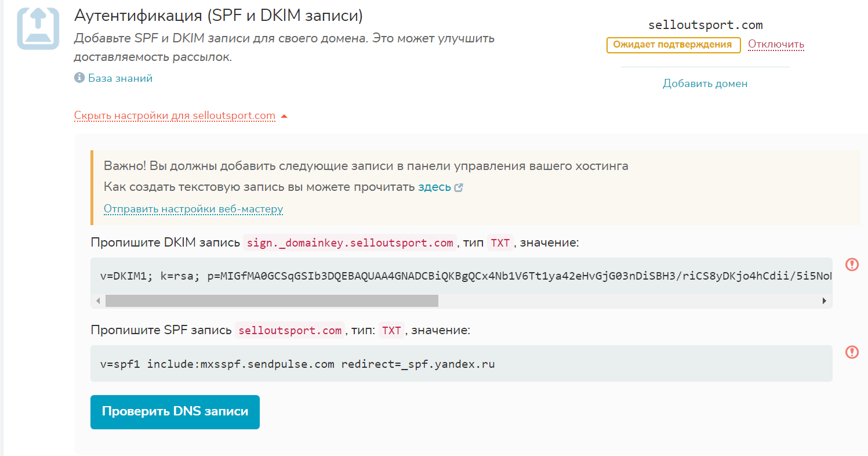Click Добавить домен to add a domain

(x=705, y=84)
